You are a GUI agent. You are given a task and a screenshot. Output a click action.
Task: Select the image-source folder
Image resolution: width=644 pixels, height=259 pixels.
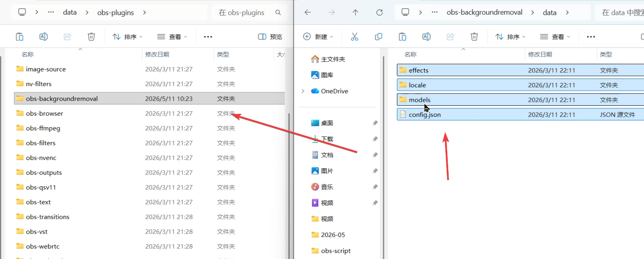click(x=149, y=69)
